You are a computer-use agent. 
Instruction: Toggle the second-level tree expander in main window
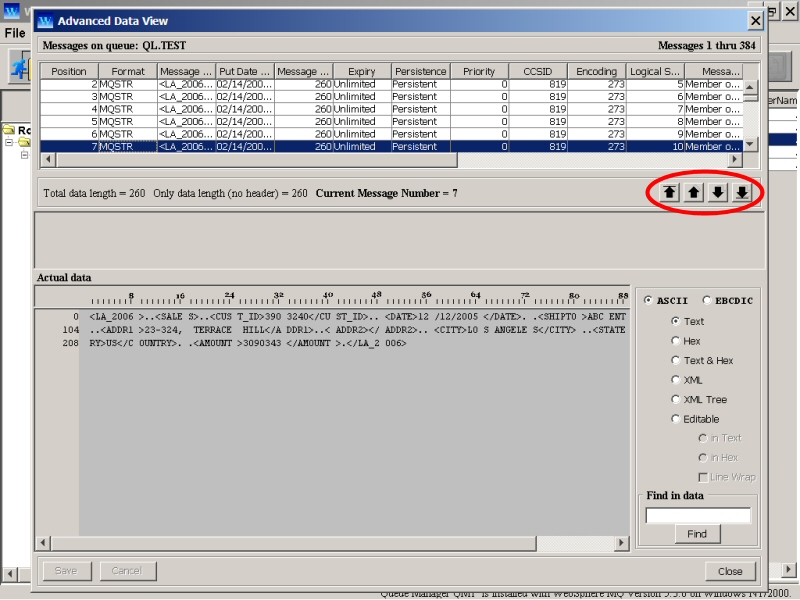(24, 155)
